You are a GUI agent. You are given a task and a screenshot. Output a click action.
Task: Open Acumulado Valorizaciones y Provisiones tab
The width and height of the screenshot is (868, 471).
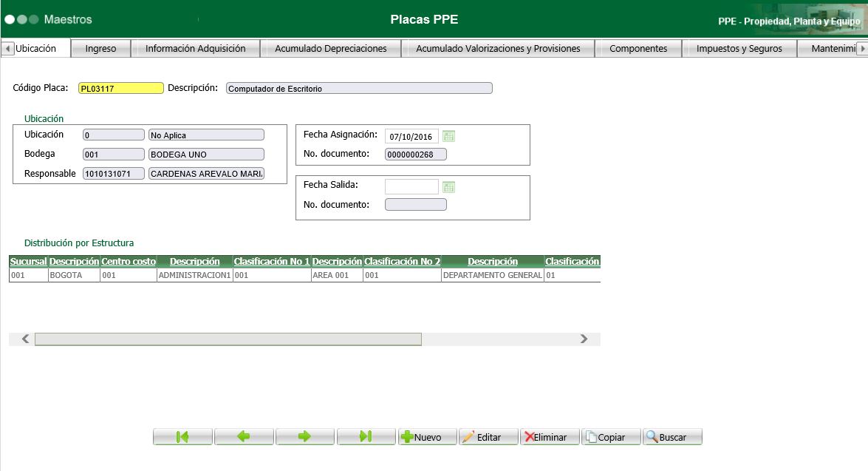click(498, 49)
